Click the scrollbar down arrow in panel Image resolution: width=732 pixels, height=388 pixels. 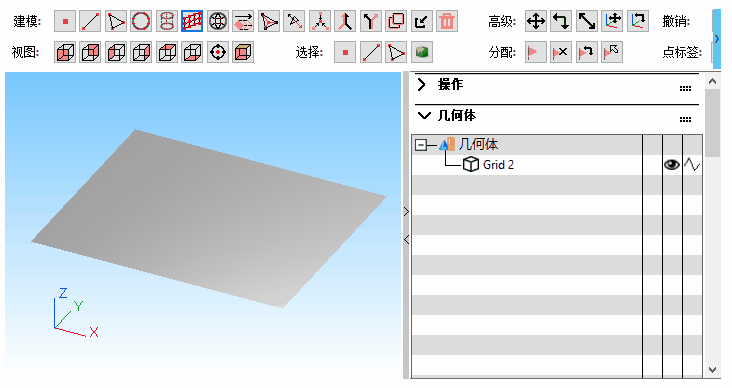click(x=712, y=370)
